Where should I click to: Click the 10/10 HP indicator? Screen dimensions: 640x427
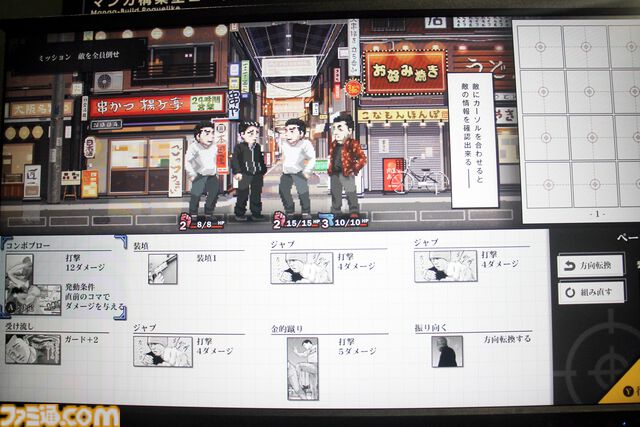(x=351, y=223)
